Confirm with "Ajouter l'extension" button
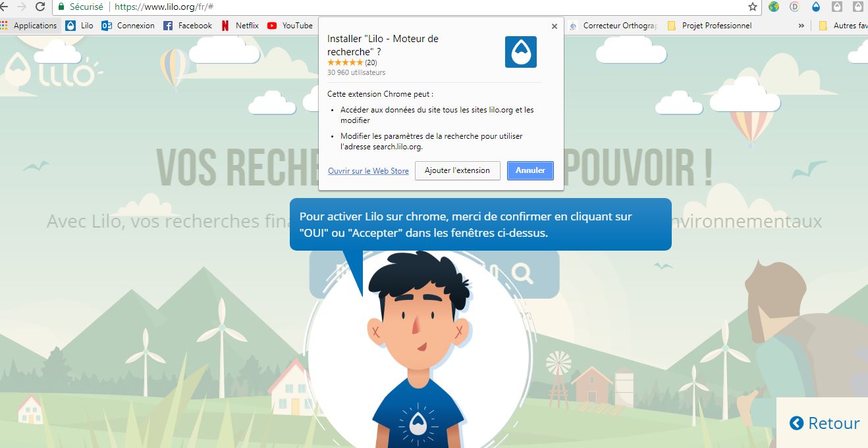The width and height of the screenshot is (868, 448). [x=458, y=170]
